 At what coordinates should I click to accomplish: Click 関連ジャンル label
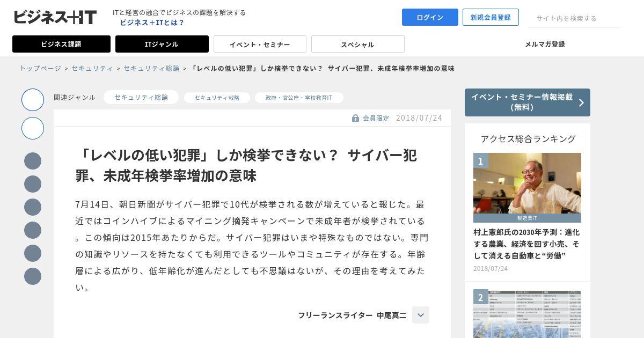coord(75,97)
